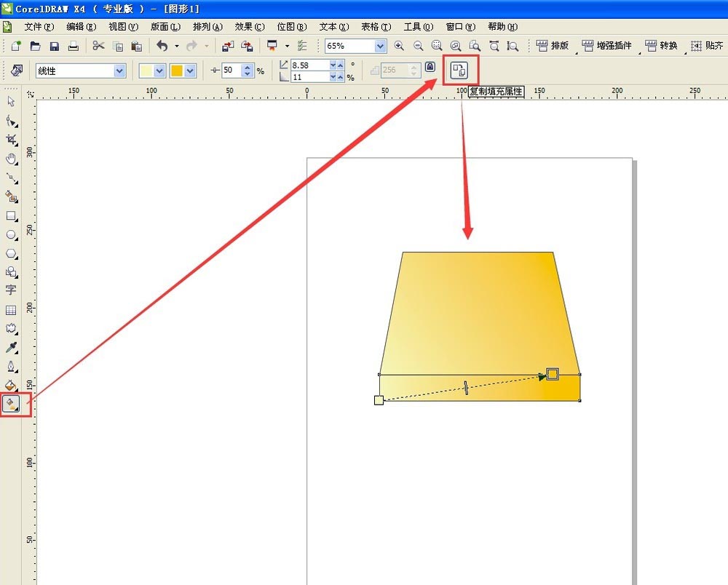Select the Crop tool

[x=11, y=139]
